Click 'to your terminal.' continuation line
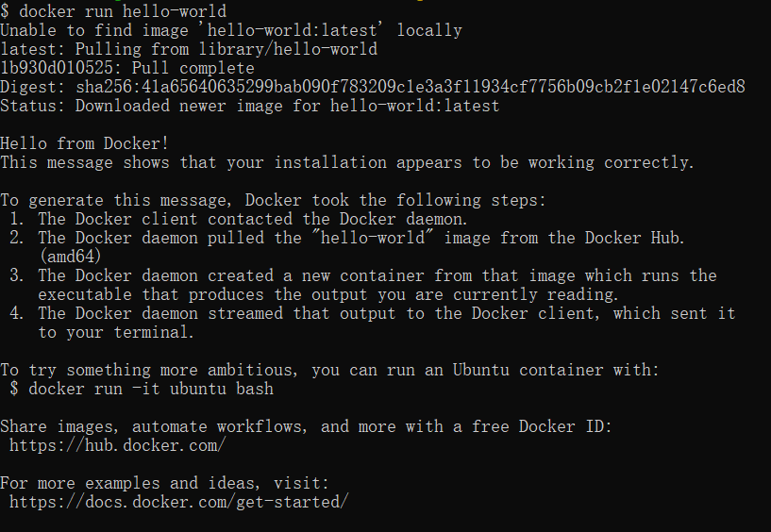771x532 pixels. pos(116,332)
